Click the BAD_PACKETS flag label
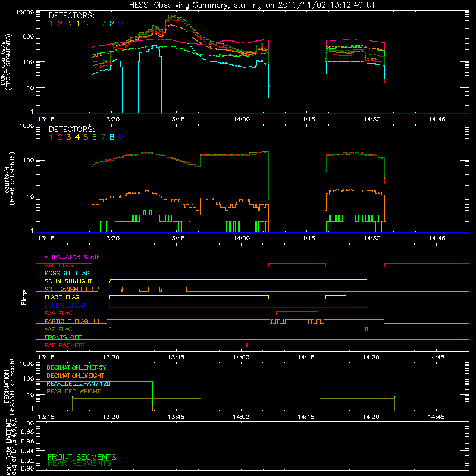 pos(65,345)
